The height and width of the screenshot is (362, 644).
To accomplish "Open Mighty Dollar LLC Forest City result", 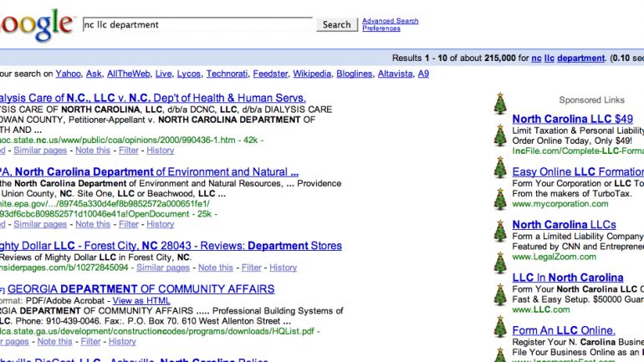I will pyautogui.click(x=171, y=246).
